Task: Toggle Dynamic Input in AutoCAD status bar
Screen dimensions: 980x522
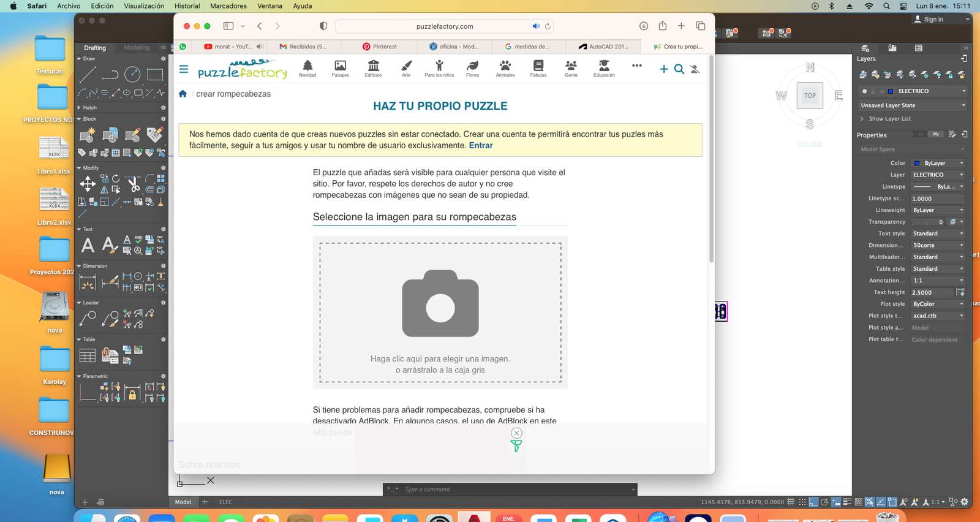Action: click(x=836, y=502)
